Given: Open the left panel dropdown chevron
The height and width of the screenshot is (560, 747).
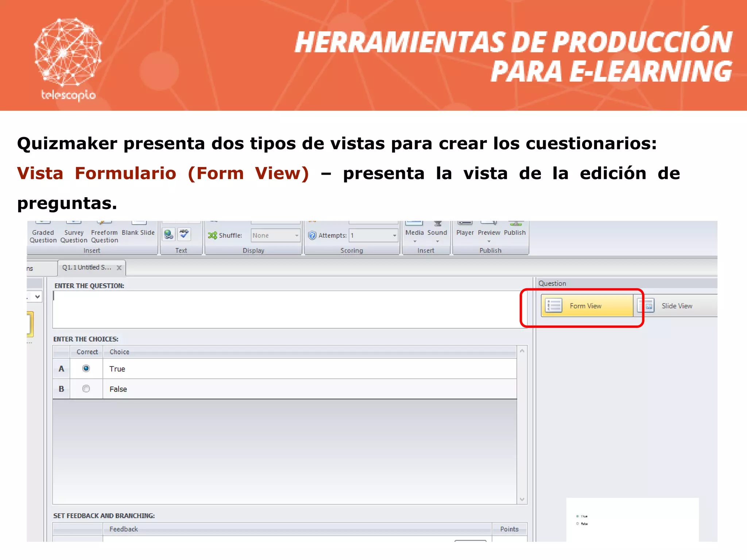Looking at the screenshot, I should click(x=37, y=297).
